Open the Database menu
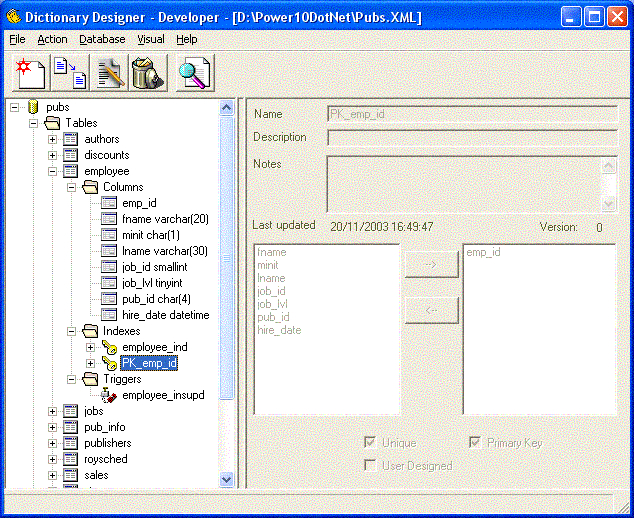 (x=102, y=39)
